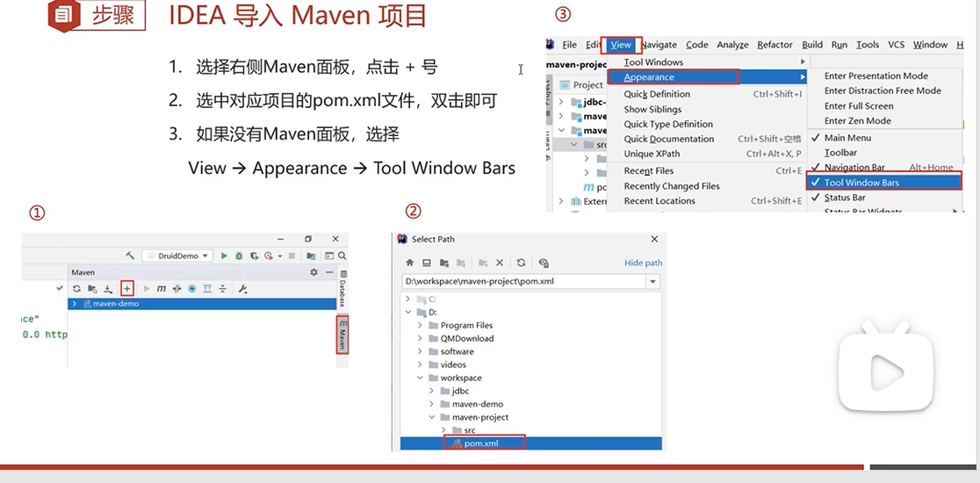Open the DruidDemo run configuration dropdown

point(177,256)
